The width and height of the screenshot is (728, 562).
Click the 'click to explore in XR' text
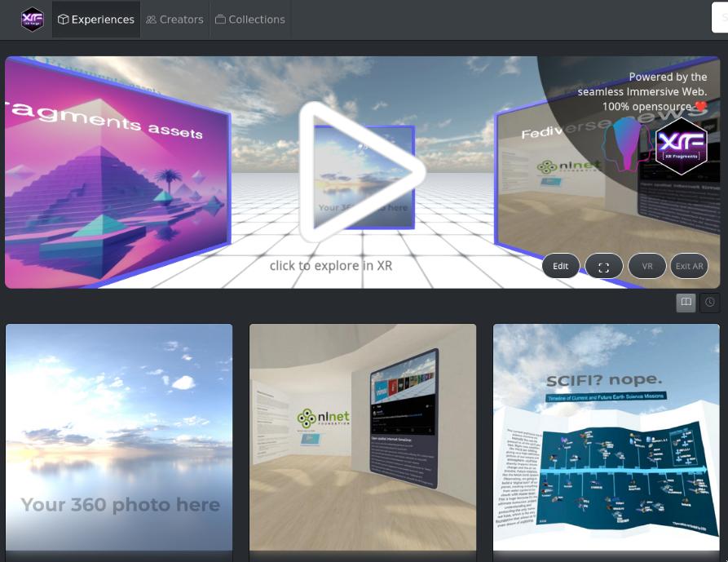(x=331, y=266)
